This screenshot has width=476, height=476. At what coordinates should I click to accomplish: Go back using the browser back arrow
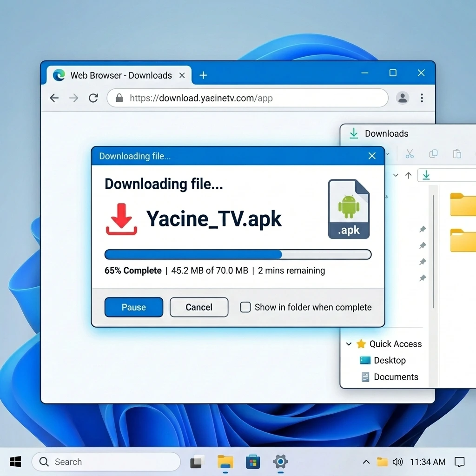[54, 98]
